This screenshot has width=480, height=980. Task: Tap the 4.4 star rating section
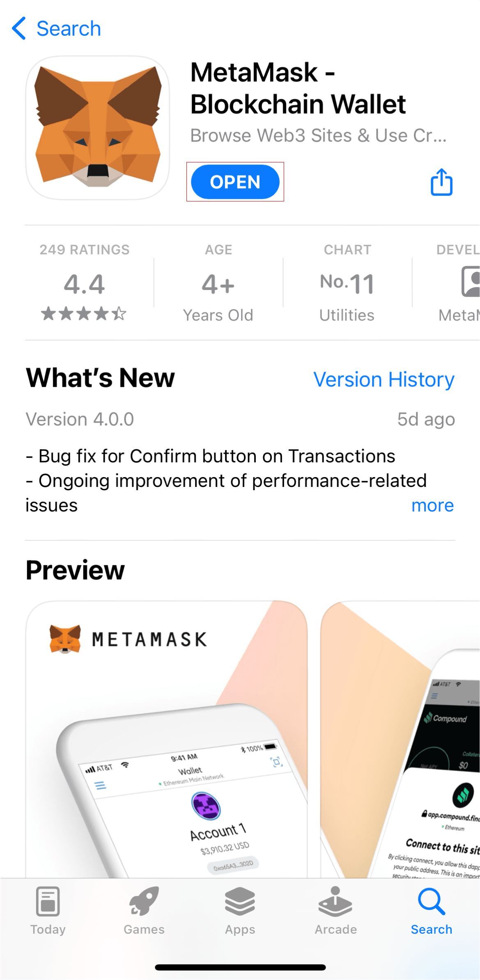tap(84, 282)
